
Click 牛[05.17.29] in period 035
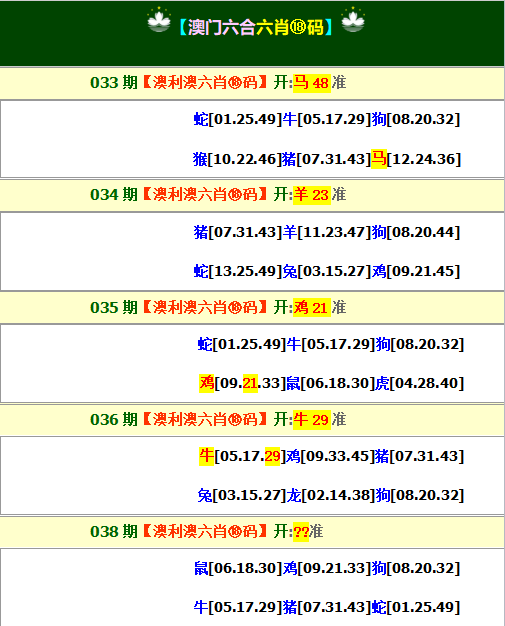click(331, 344)
